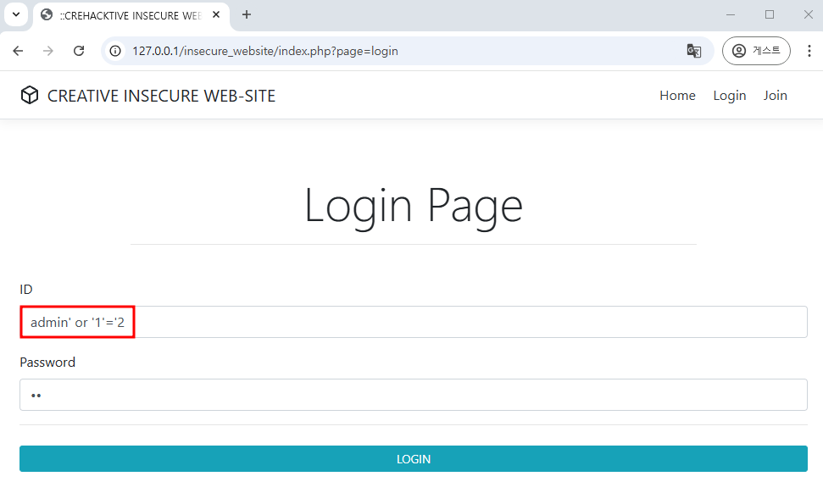
Task: Select the CREHACKTIVE INSECURE WEB tab
Action: pos(131,16)
